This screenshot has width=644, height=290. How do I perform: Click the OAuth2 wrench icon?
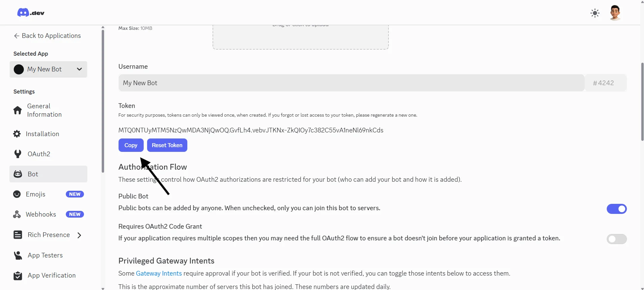17,154
